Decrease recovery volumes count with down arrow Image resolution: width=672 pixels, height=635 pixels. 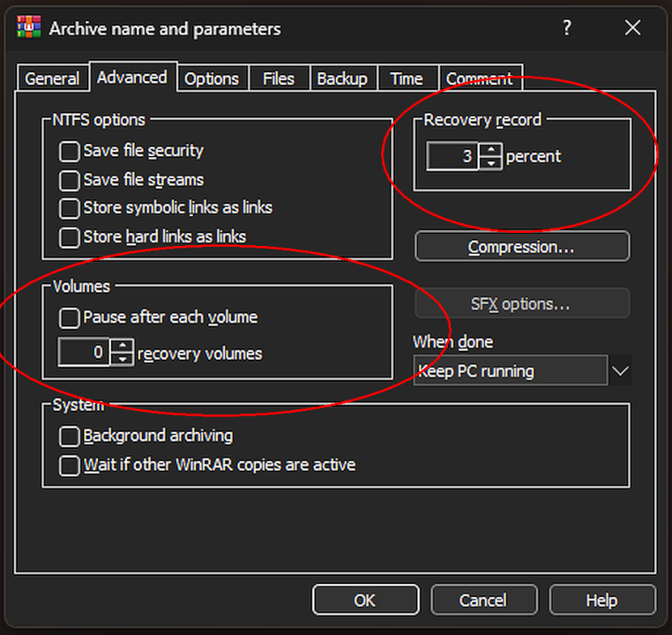tap(123, 360)
